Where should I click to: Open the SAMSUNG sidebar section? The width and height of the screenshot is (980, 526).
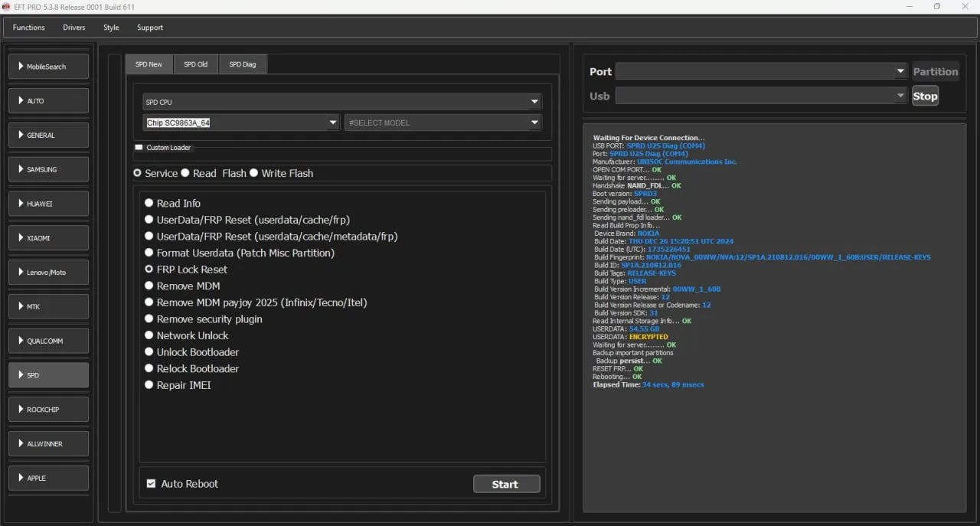pos(48,169)
